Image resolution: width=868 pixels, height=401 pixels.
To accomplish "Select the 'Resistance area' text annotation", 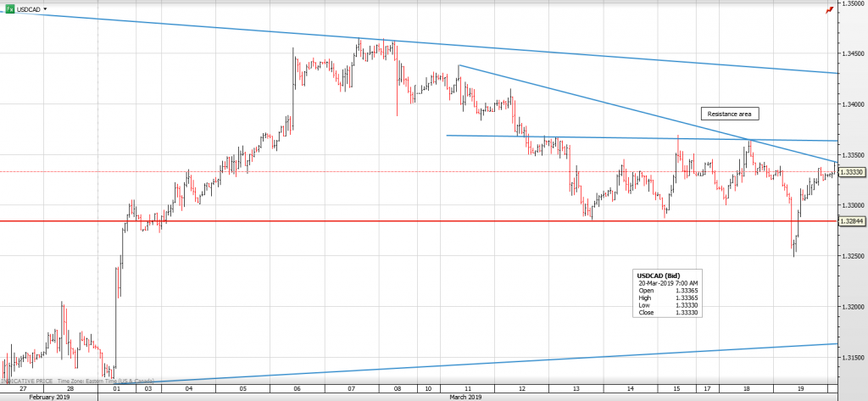I will [729, 114].
